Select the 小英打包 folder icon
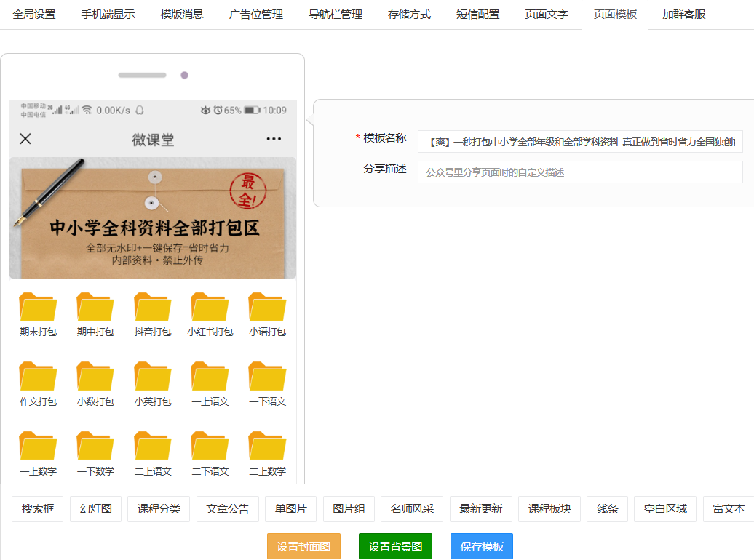Screen dimensions: 754x560 tap(153, 377)
